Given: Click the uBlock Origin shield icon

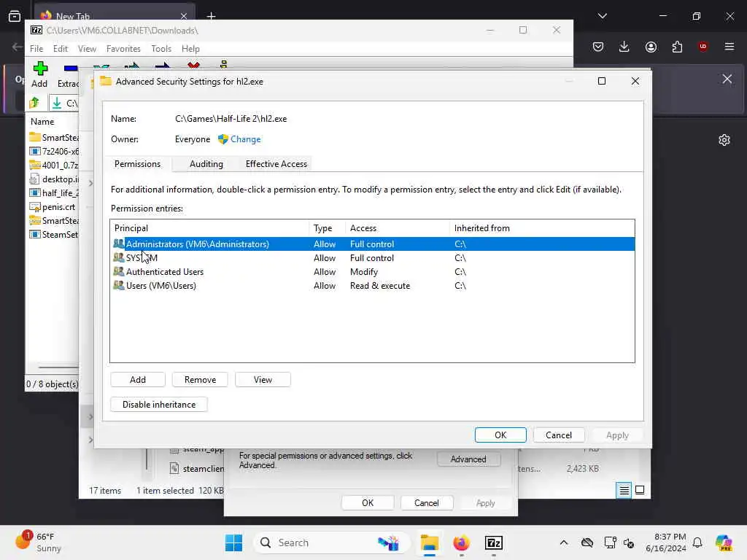Looking at the screenshot, I should point(703,47).
